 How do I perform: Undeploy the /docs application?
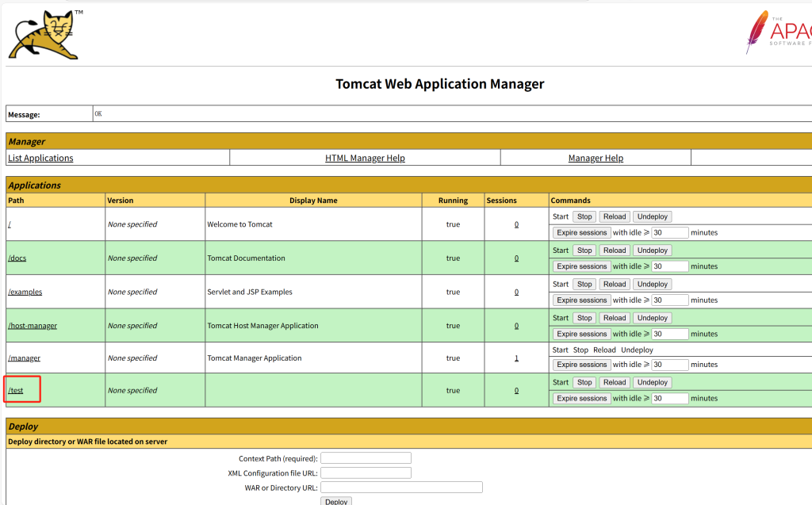click(x=653, y=251)
